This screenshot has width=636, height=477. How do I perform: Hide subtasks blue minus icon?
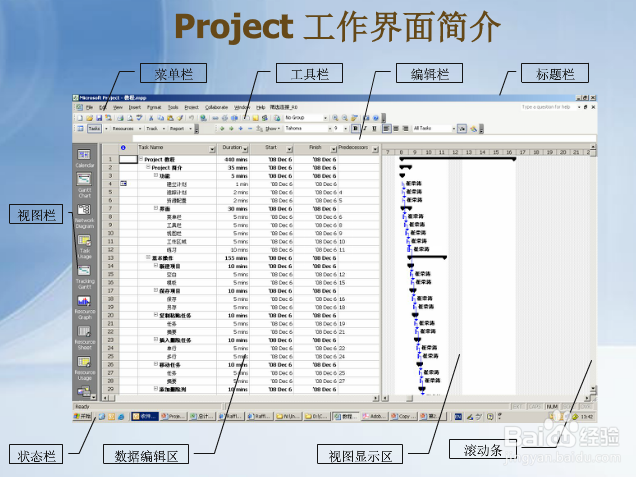point(250,129)
